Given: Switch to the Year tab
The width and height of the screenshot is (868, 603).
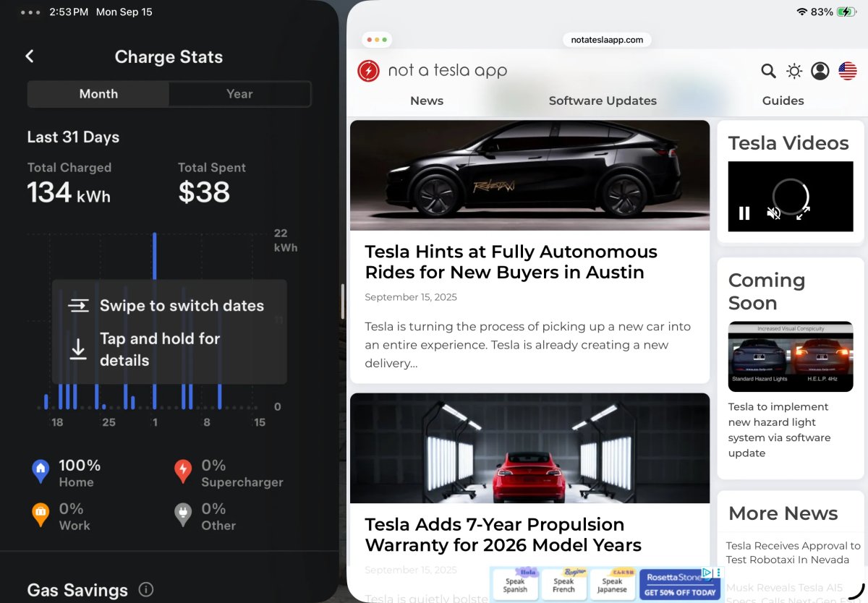Looking at the screenshot, I should 239,94.
